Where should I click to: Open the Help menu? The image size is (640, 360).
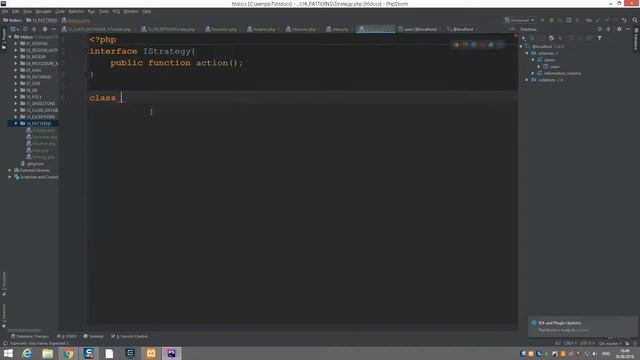pyautogui.click(x=147, y=11)
